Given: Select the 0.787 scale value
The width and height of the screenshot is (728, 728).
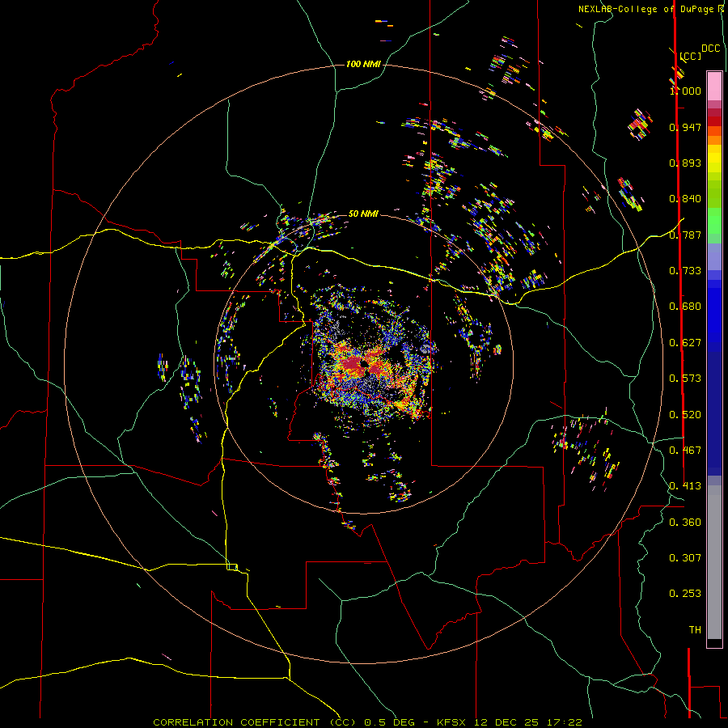Looking at the screenshot, I should click(685, 235).
